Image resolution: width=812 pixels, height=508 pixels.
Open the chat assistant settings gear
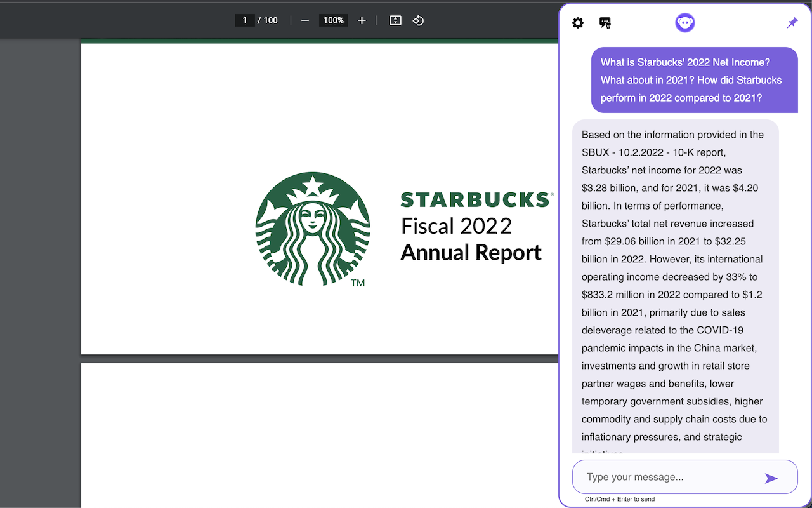577,23
